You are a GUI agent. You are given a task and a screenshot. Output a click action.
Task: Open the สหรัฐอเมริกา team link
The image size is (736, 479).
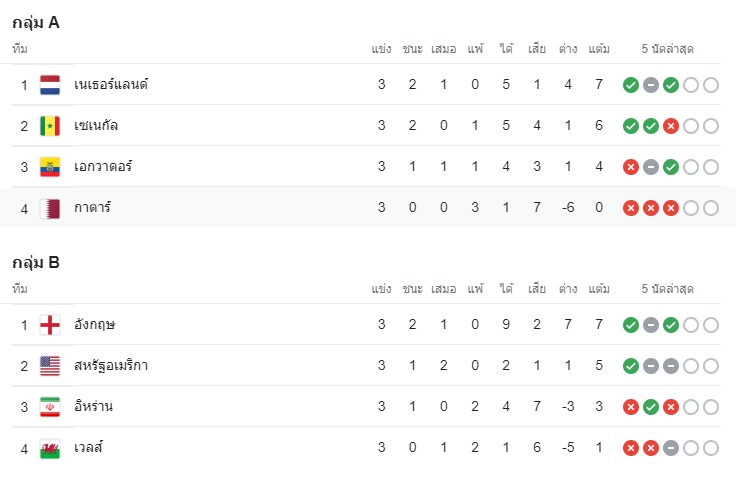pyautogui.click(x=111, y=365)
